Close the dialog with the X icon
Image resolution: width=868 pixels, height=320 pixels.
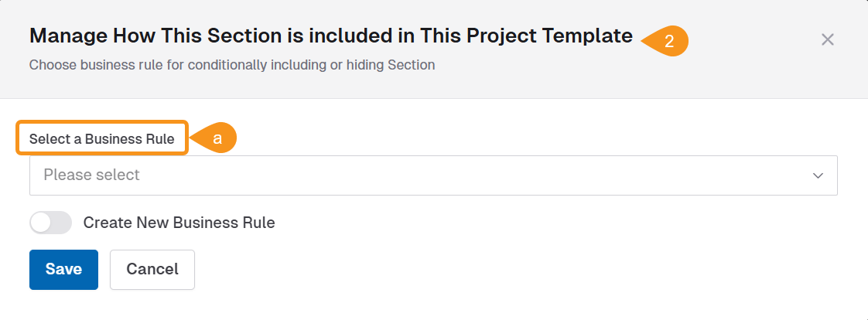[827, 39]
